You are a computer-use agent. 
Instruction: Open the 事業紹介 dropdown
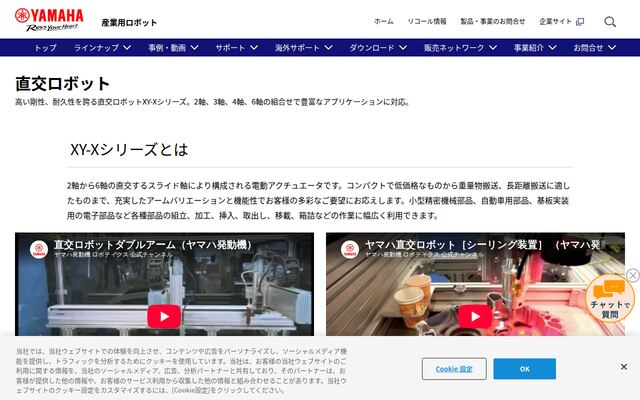(535, 48)
